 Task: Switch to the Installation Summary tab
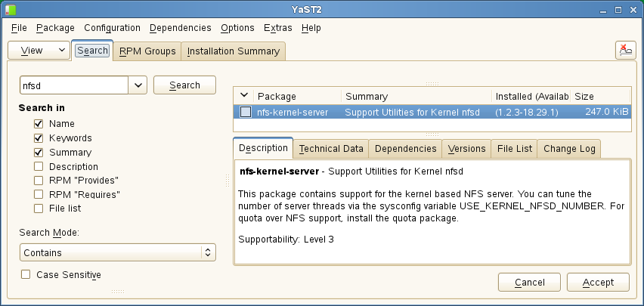pos(233,51)
